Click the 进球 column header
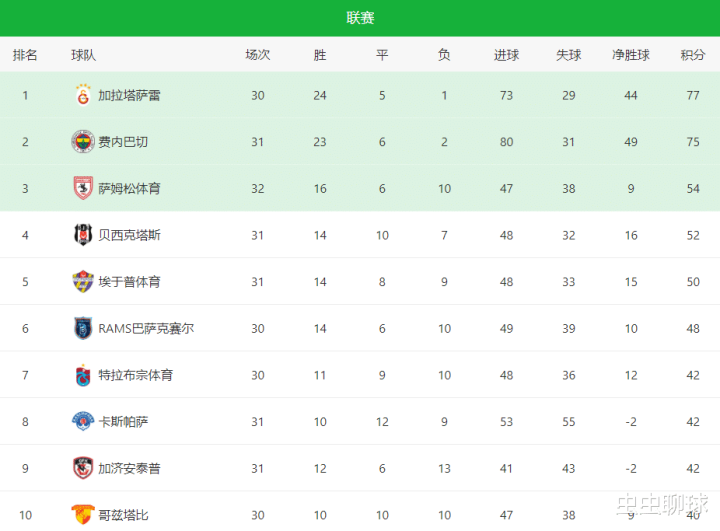 click(506, 55)
